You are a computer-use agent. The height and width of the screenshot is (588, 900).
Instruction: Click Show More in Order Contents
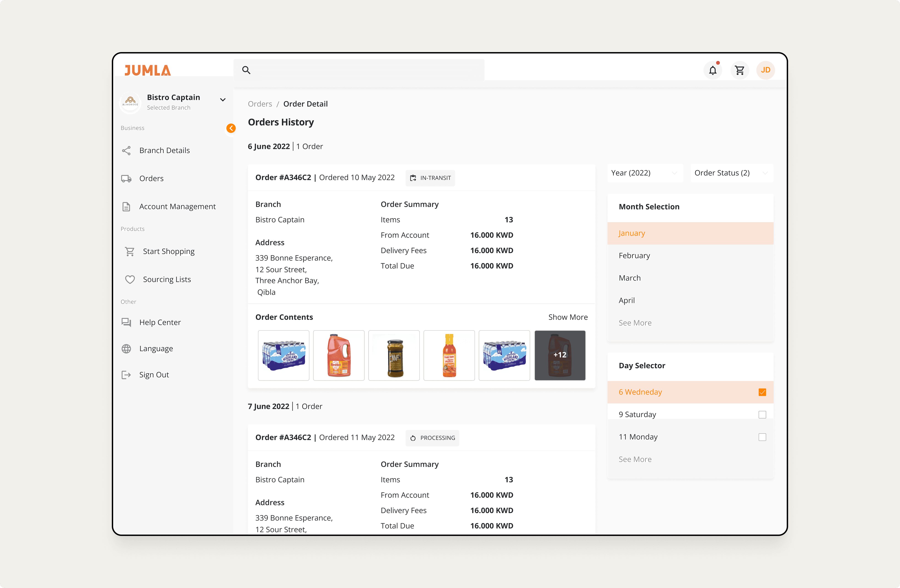pos(568,318)
